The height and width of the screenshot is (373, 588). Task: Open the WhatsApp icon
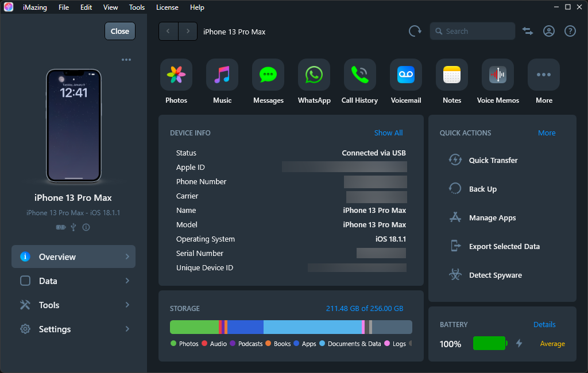pyautogui.click(x=314, y=75)
